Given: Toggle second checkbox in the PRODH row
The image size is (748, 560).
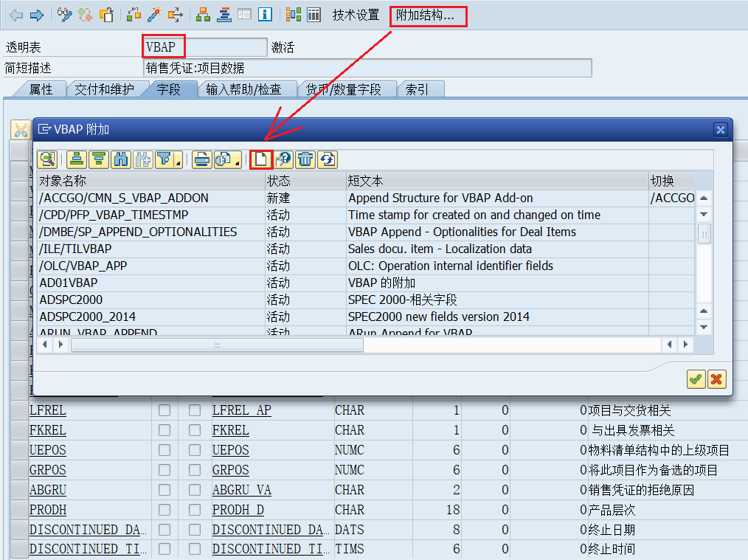Looking at the screenshot, I should pyautogui.click(x=195, y=510).
